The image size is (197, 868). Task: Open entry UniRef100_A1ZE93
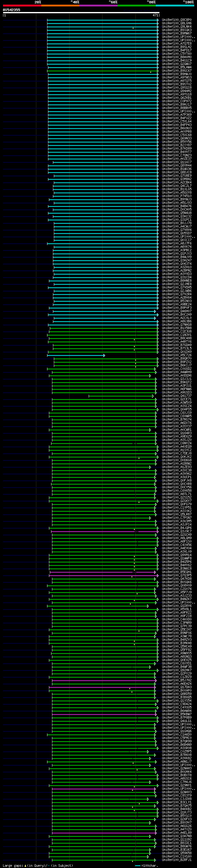click(x=176, y=467)
